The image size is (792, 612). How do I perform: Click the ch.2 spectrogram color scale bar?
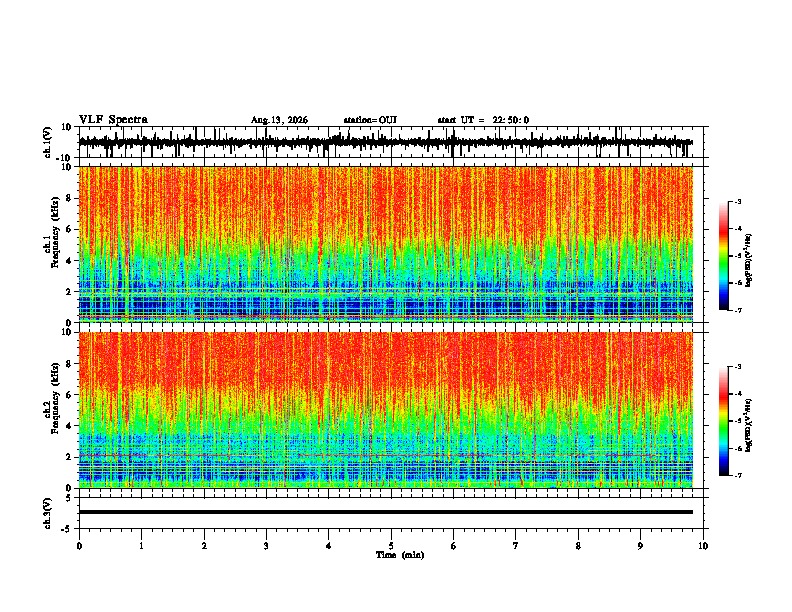(723, 421)
